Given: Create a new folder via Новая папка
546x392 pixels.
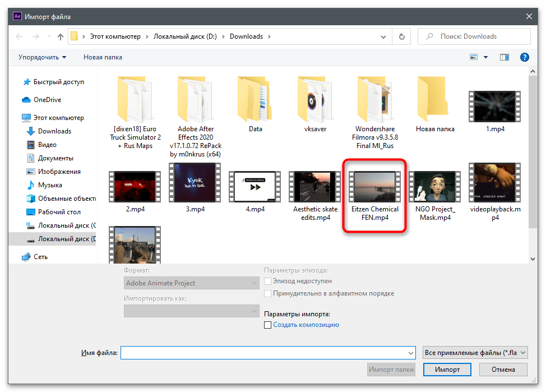Looking at the screenshot, I should pos(103,57).
